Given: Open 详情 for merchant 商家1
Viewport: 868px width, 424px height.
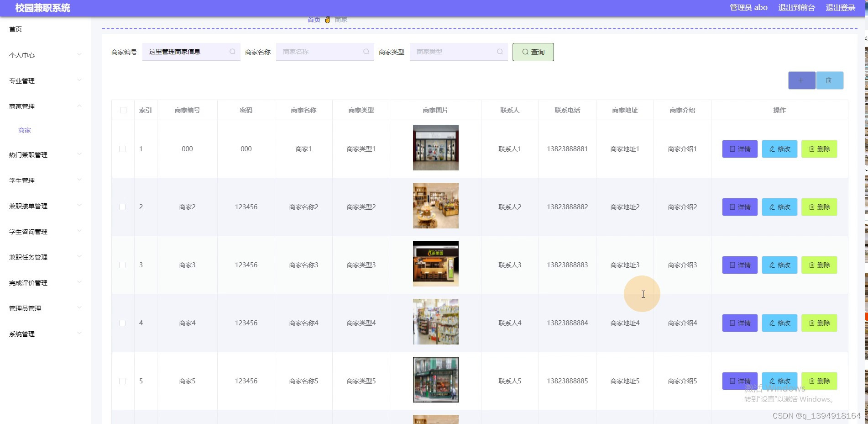Looking at the screenshot, I should [740, 149].
